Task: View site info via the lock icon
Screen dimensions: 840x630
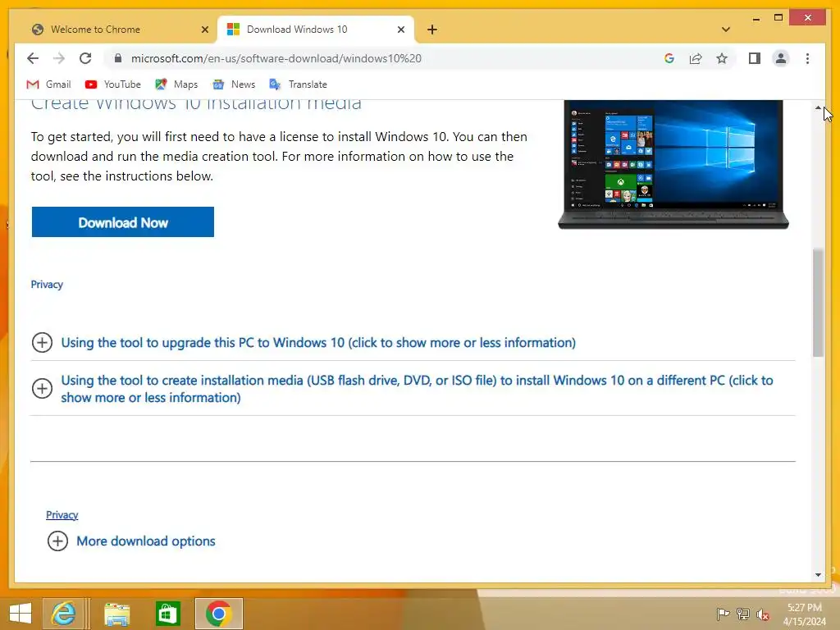Action: pos(118,58)
